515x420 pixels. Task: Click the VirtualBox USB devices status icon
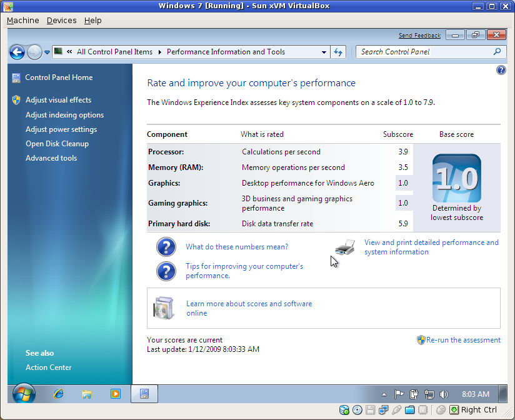pyautogui.click(x=396, y=409)
